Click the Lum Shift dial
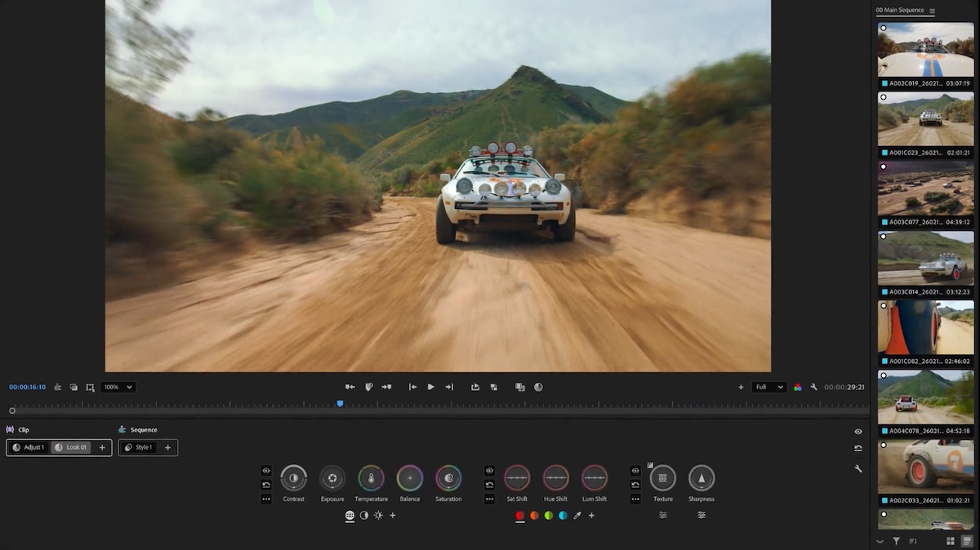This screenshot has width=980, height=550. [595, 478]
